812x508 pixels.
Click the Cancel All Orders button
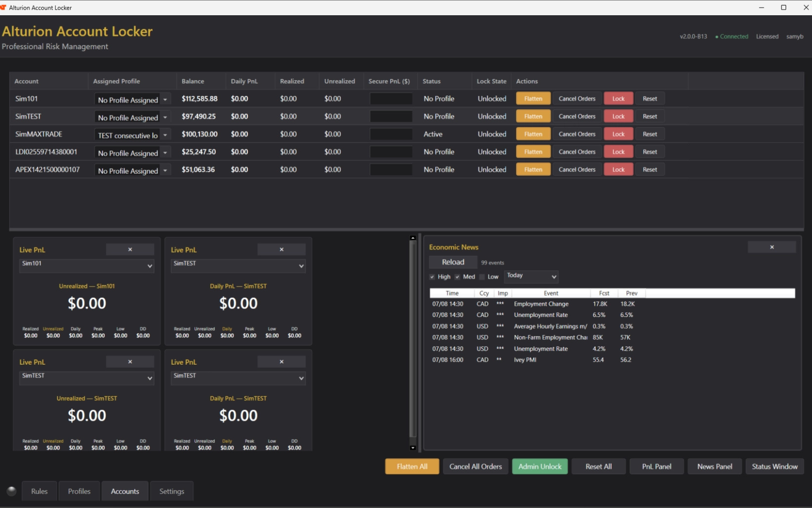click(476, 466)
